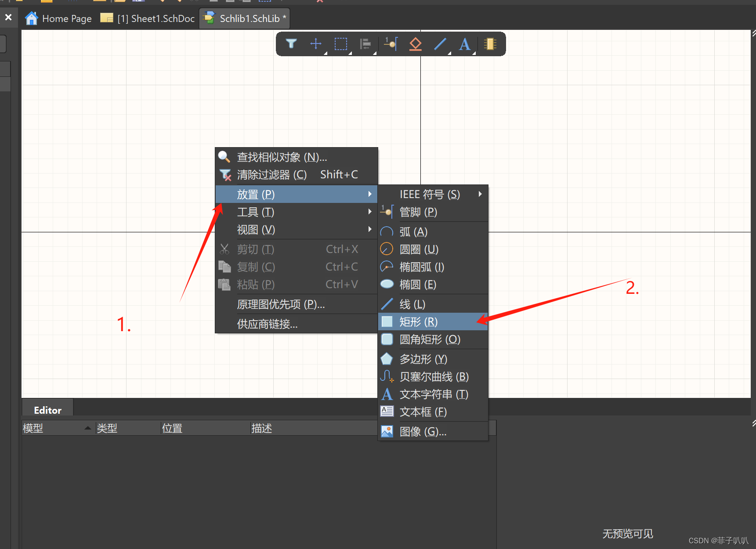
Task: Select 圆圈 (U) circle option
Action: click(x=433, y=249)
